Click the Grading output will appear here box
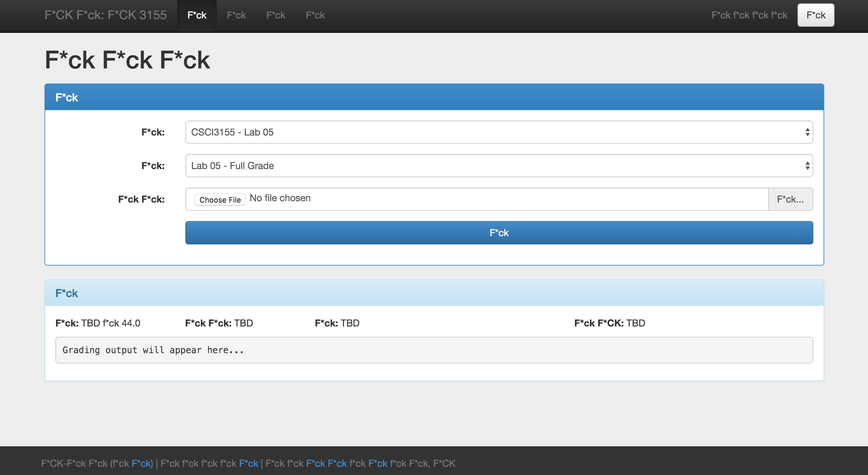 434,350
